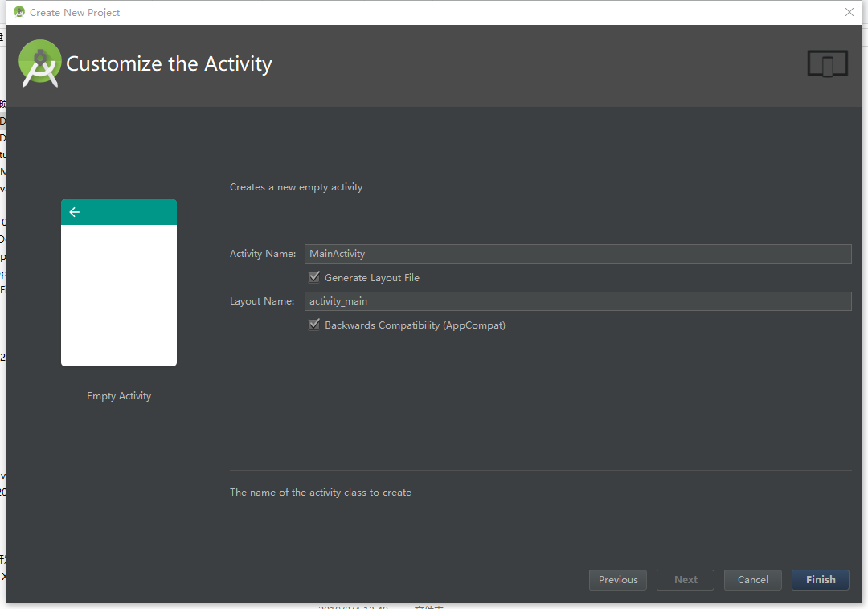Click the green header bar of the preview
Viewport: 868px width, 609px height.
118,211
